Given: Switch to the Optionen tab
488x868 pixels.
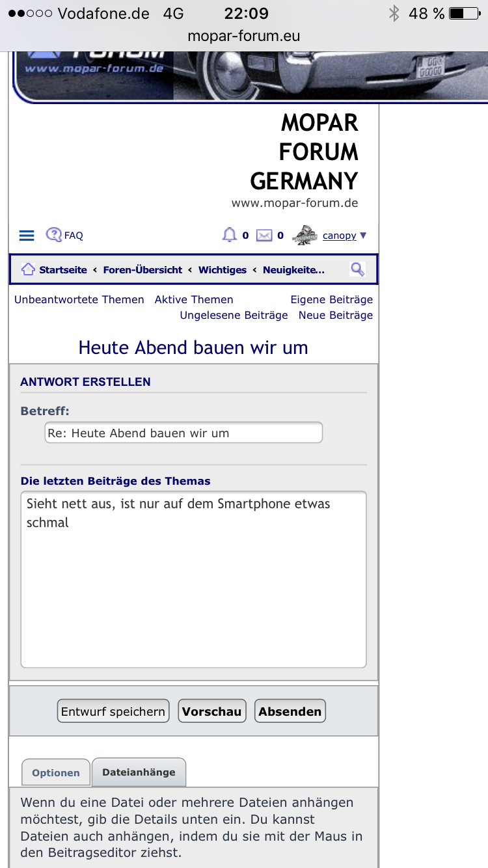Looking at the screenshot, I should click(x=56, y=773).
